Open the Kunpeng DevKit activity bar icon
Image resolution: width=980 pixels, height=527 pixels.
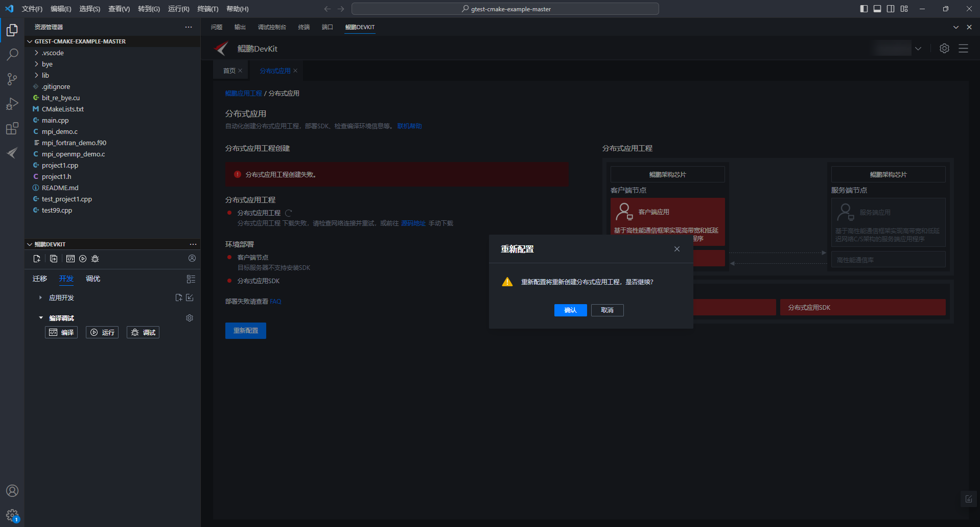click(x=12, y=153)
